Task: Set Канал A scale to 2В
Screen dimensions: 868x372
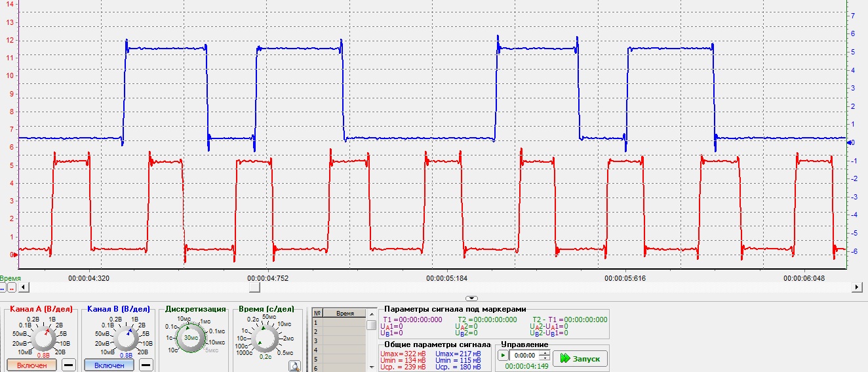Action: tap(60, 325)
